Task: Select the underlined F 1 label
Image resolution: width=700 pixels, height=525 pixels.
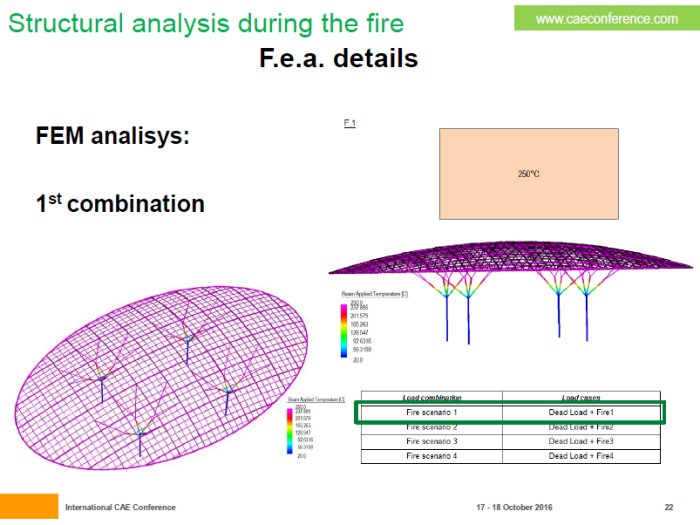Action: tap(350, 123)
